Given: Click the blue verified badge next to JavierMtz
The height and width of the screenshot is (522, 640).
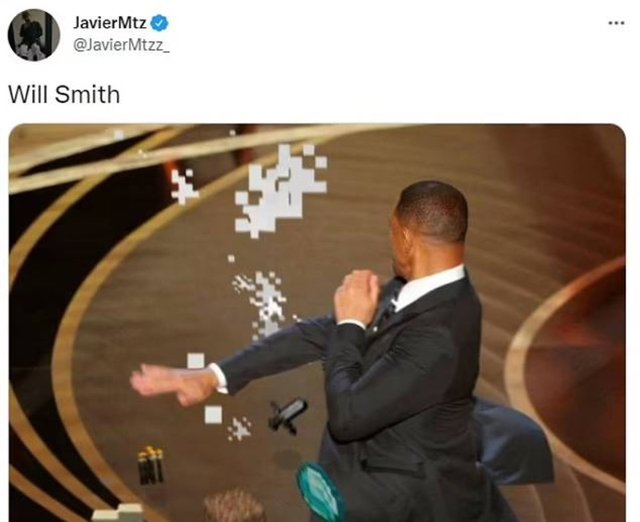Looking at the screenshot, I should tap(160, 23).
